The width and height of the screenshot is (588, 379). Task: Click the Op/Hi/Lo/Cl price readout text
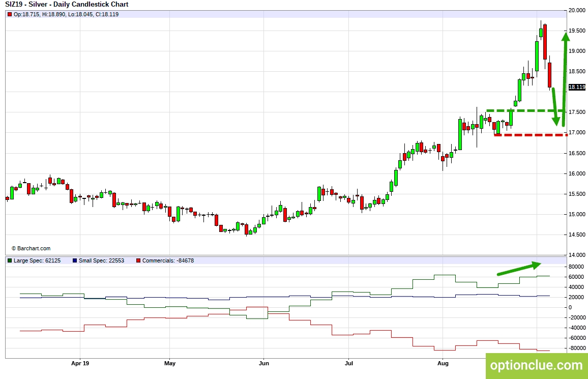[66, 14]
